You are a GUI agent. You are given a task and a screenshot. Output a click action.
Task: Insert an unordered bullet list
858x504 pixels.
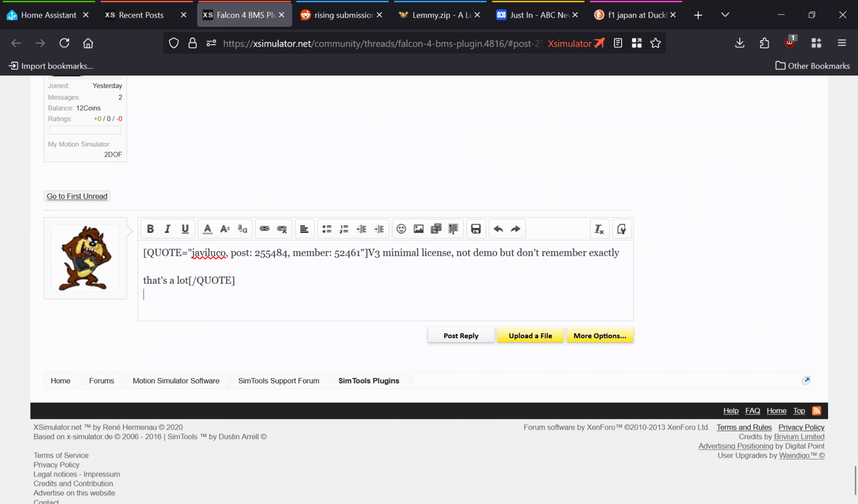327,229
